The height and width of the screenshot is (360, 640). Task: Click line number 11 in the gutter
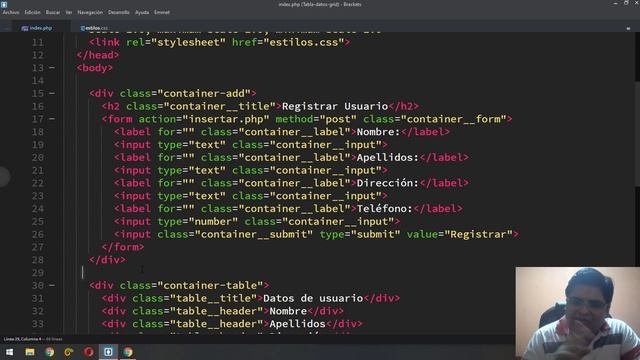(38, 42)
